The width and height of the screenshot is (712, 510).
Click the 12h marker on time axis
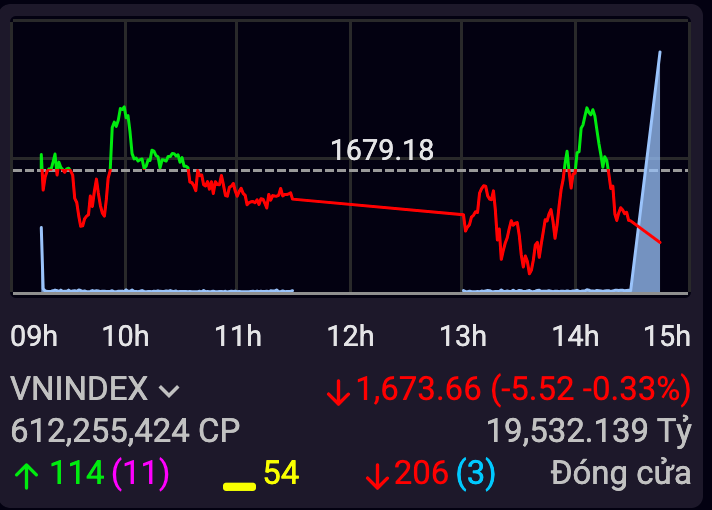coord(351,335)
